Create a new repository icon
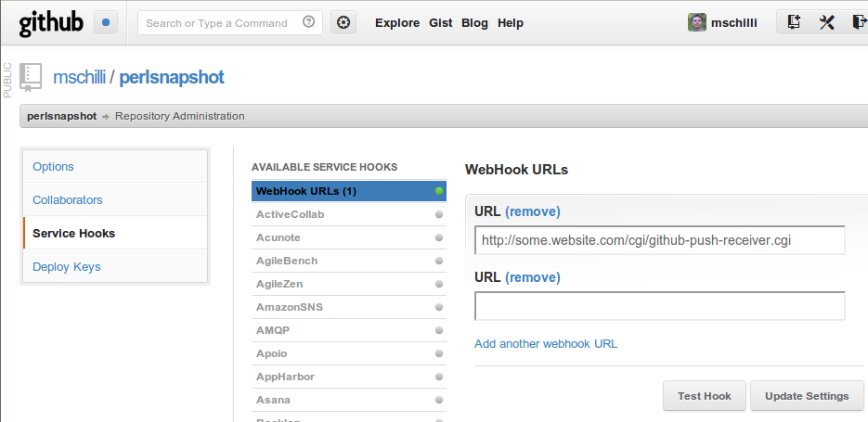The width and height of the screenshot is (868, 422). coord(794,22)
